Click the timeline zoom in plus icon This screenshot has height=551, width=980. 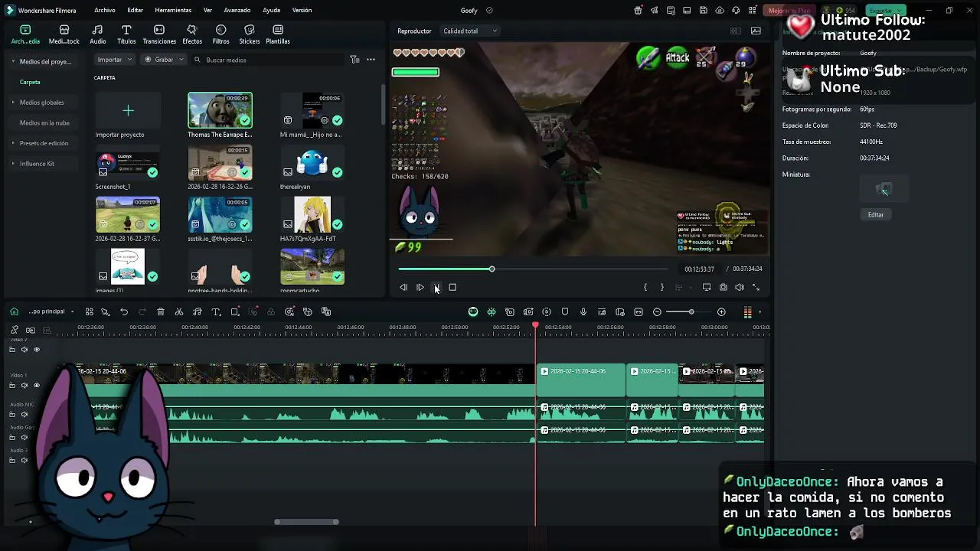[721, 311]
